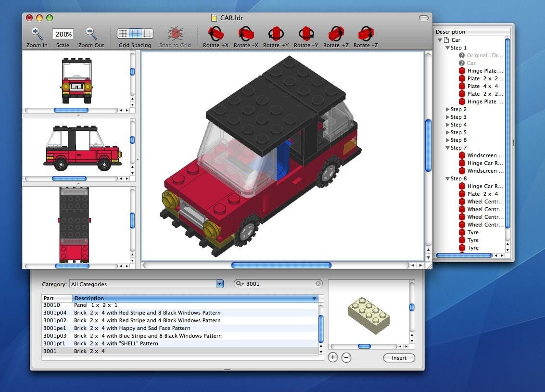Image resolution: width=545 pixels, height=392 pixels.
Task: Select part row 3001p04 with Red Stripe
Action: 180,313
